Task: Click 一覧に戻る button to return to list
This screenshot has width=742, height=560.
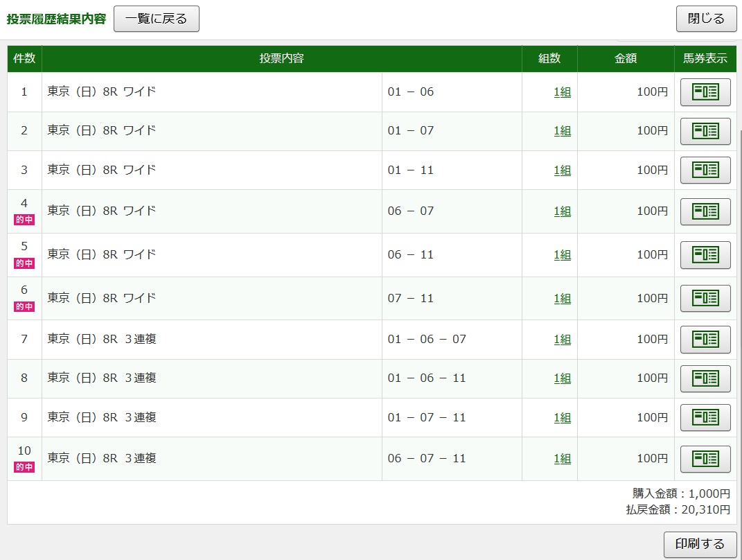Action: (157, 19)
